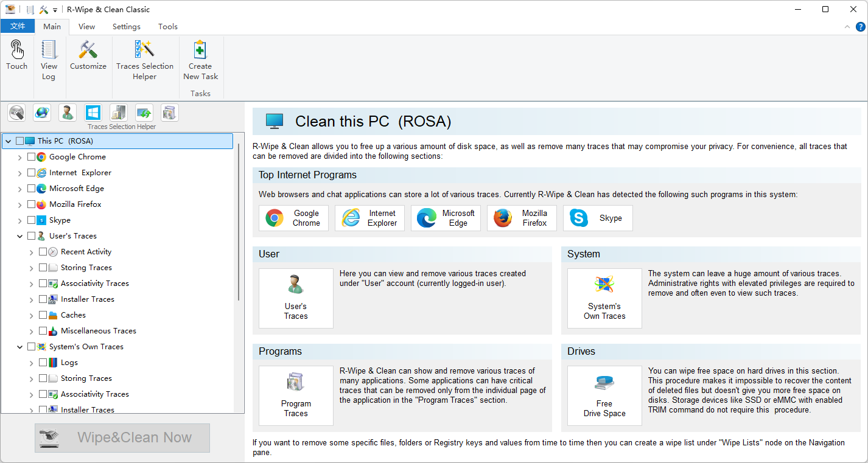Collapse the ribbon using the up arrow
868x463 pixels.
847,27
